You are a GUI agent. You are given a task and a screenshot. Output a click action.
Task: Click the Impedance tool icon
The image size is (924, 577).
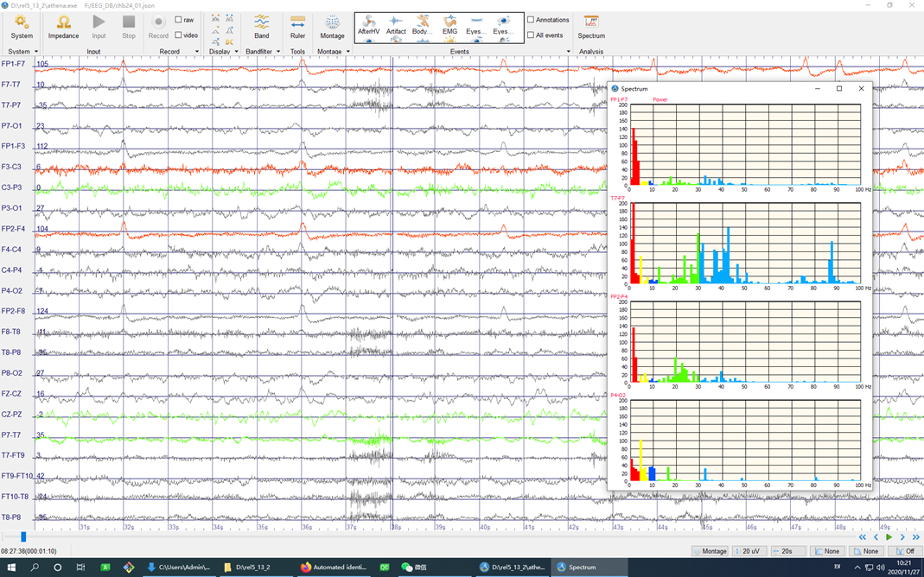point(63,26)
